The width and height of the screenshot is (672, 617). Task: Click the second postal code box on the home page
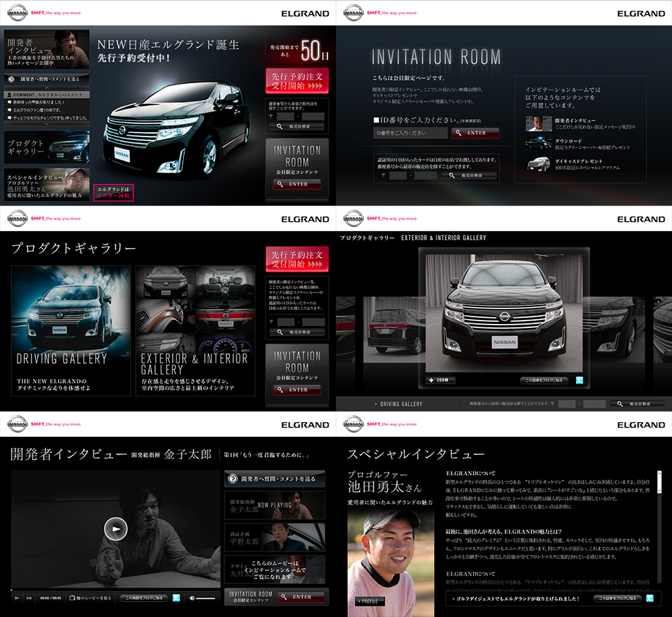click(313, 116)
